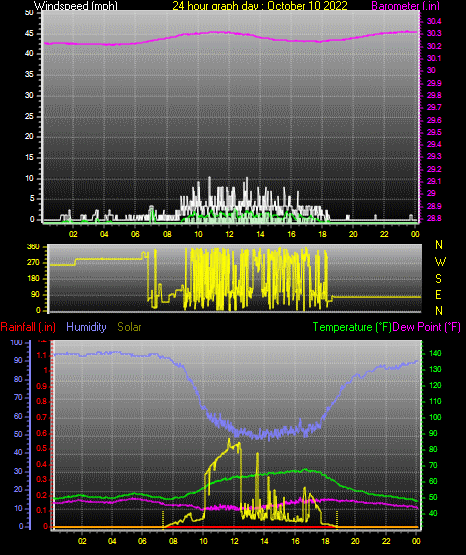This screenshot has width=466, height=555.
Task: Click the 0.5 rainfall axis value
Action: [41, 448]
